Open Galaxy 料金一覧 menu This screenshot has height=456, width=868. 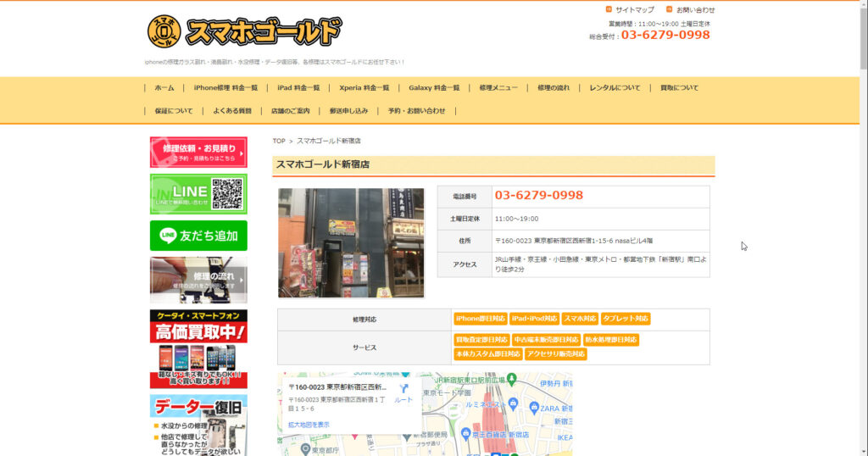coord(434,88)
